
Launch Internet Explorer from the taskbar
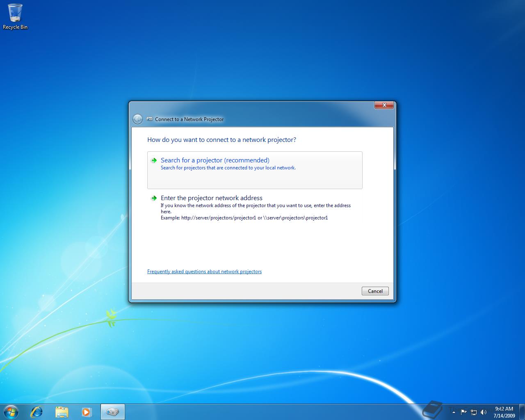37,412
